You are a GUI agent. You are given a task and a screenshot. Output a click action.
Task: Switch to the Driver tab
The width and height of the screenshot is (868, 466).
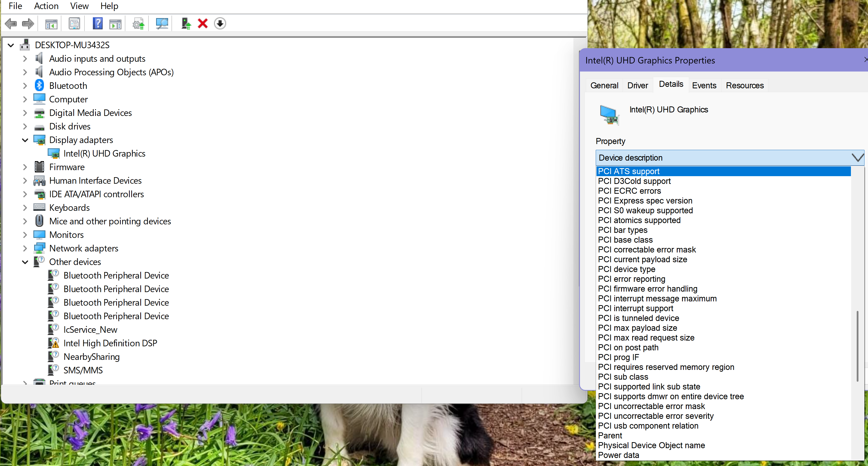pyautogui.click(x=638, y=85)
